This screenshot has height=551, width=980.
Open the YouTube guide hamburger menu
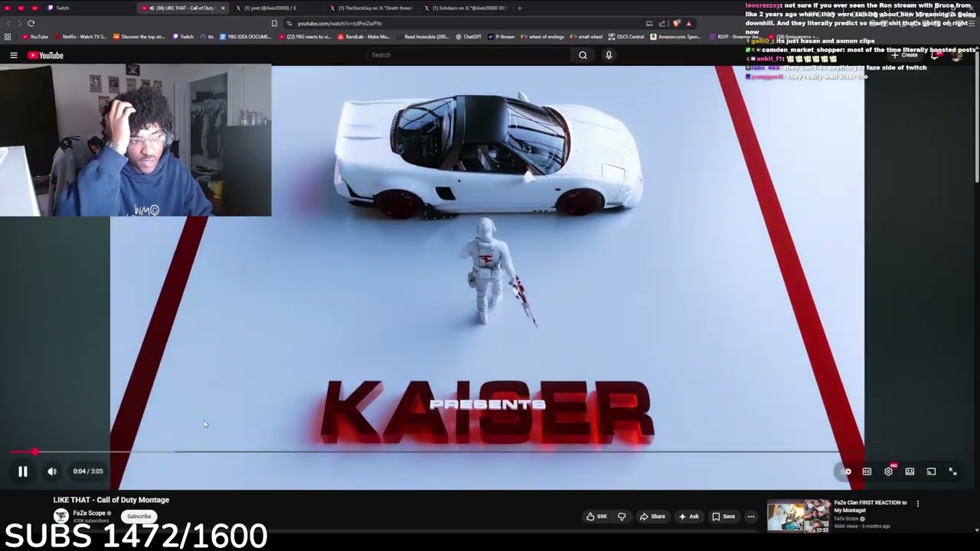click(x=14, y=55)
